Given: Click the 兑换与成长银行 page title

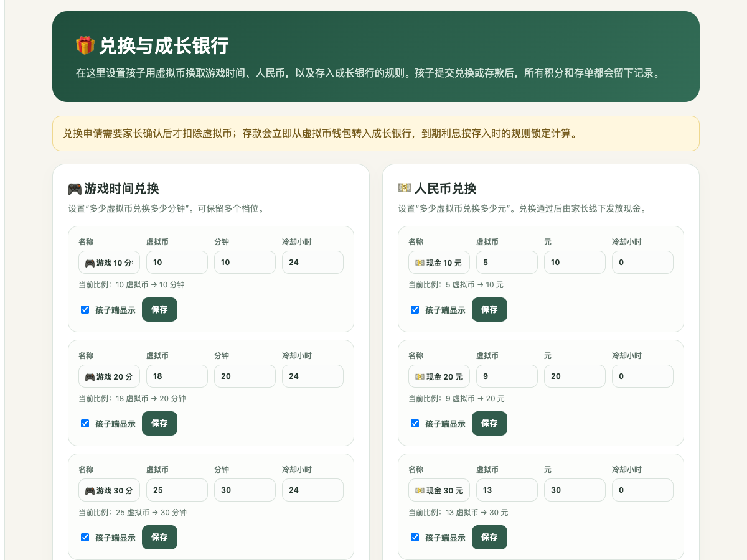Looking at the screenshot, I should coord(164,45).
